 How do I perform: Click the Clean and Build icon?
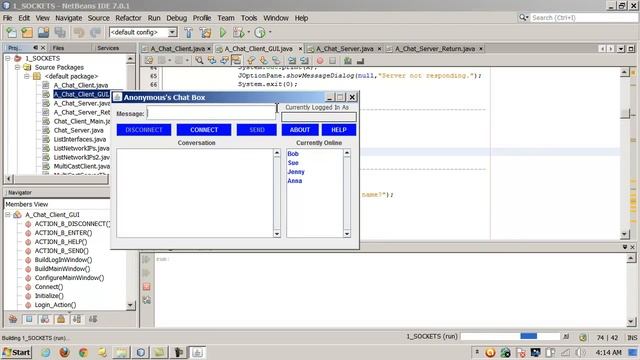205,32
